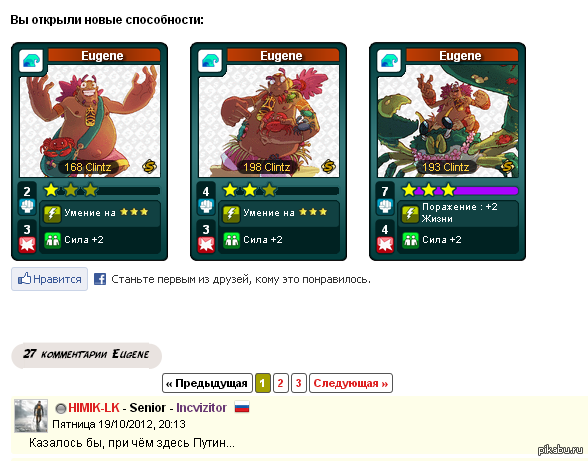The width and height of the screenshot is (588, 461).
Task: Click the wave clan icon on the 198 Clintz card
Action: click(210, 61)
